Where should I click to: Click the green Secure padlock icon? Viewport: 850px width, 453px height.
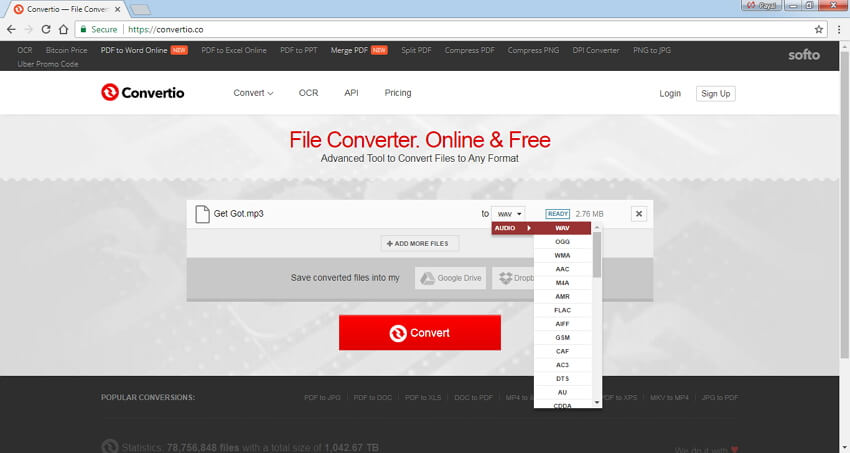[83, 29]
